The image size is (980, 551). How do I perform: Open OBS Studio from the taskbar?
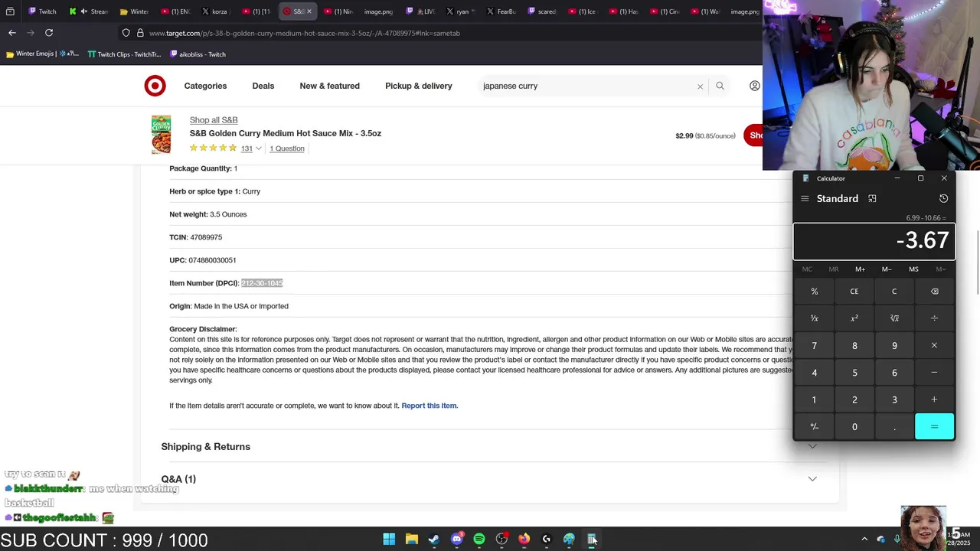501,540
